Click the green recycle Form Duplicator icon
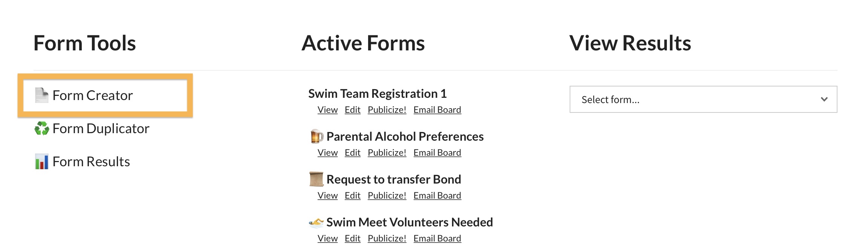868x252 pixels. tap(42, 128)
